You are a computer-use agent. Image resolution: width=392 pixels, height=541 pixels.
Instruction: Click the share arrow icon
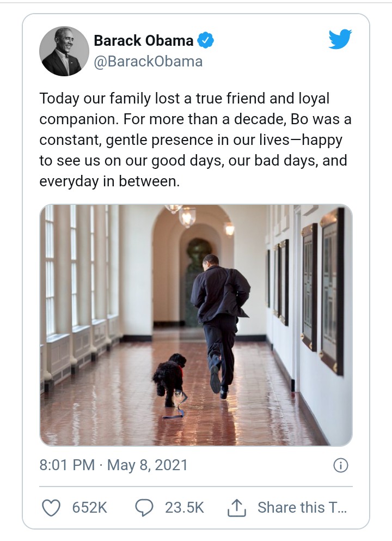tap(237, 507)
